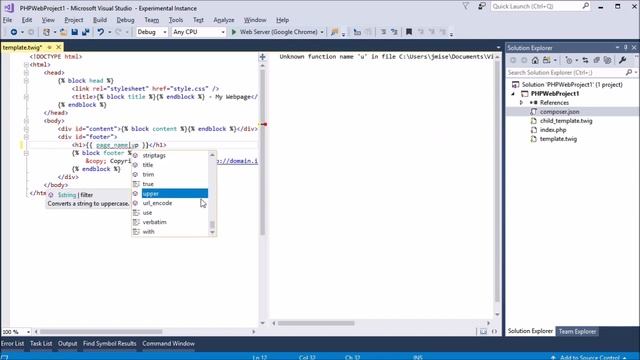Image resolution: width=640 pixels, height=360 pixels.
Task: Click the Quick Launch search magnifier icon
Action: tap(586, 6)
